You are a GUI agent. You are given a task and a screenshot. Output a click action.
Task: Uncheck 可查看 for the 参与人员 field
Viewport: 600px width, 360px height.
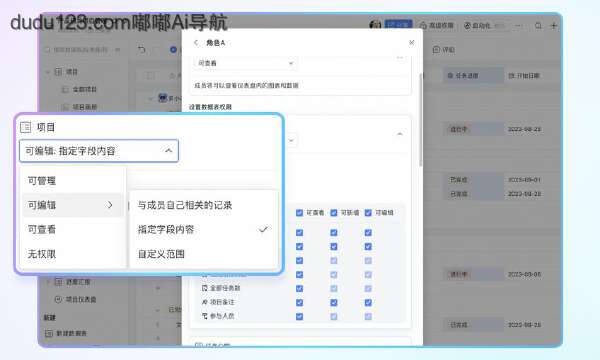299,316
